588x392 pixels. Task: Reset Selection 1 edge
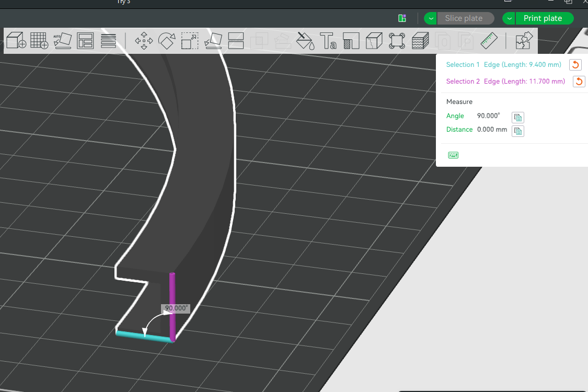pos(575,65)
